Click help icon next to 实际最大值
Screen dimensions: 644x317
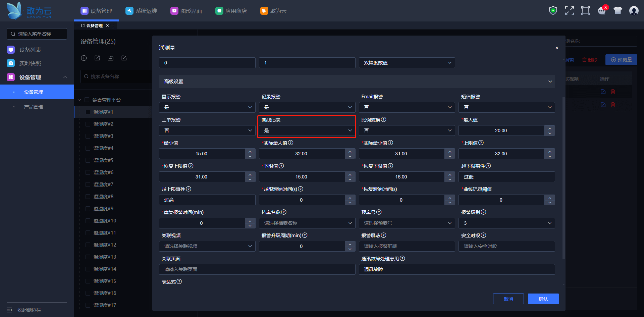point(291,143)
